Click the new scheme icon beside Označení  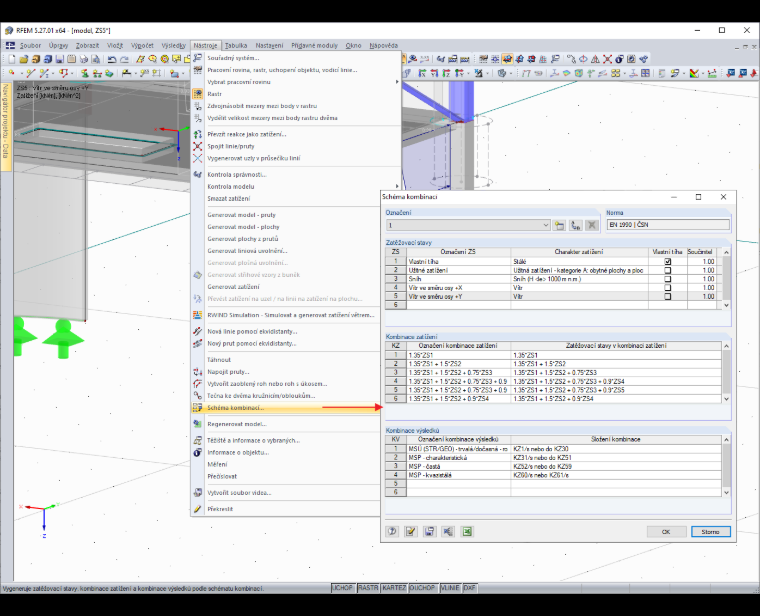(x=559, y=225)
